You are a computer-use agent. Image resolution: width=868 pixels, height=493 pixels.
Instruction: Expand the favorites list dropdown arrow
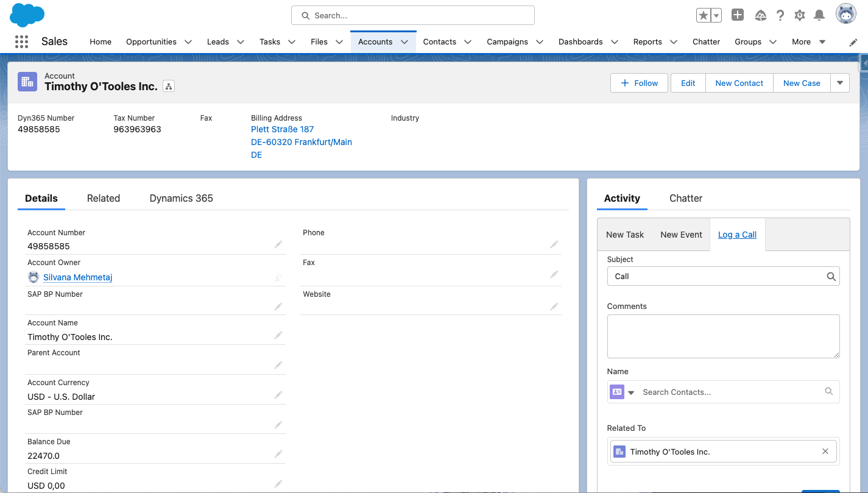(x=716, y=15)
